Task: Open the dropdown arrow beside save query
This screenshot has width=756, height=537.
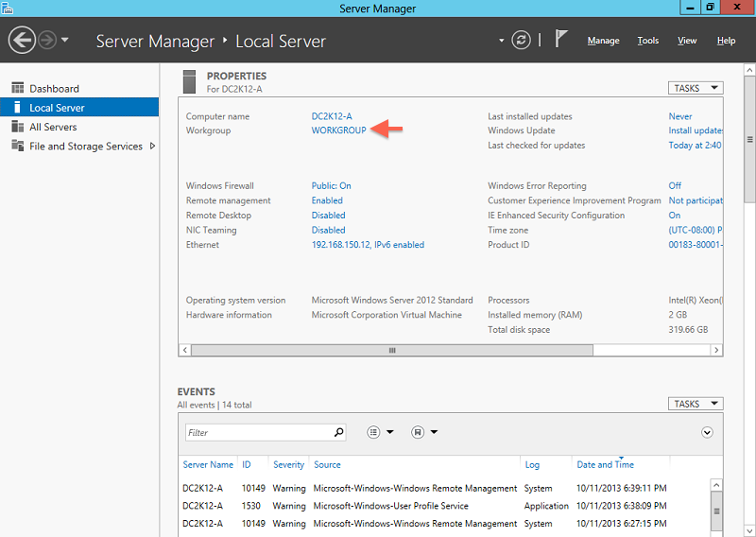Action: [434, 432]
